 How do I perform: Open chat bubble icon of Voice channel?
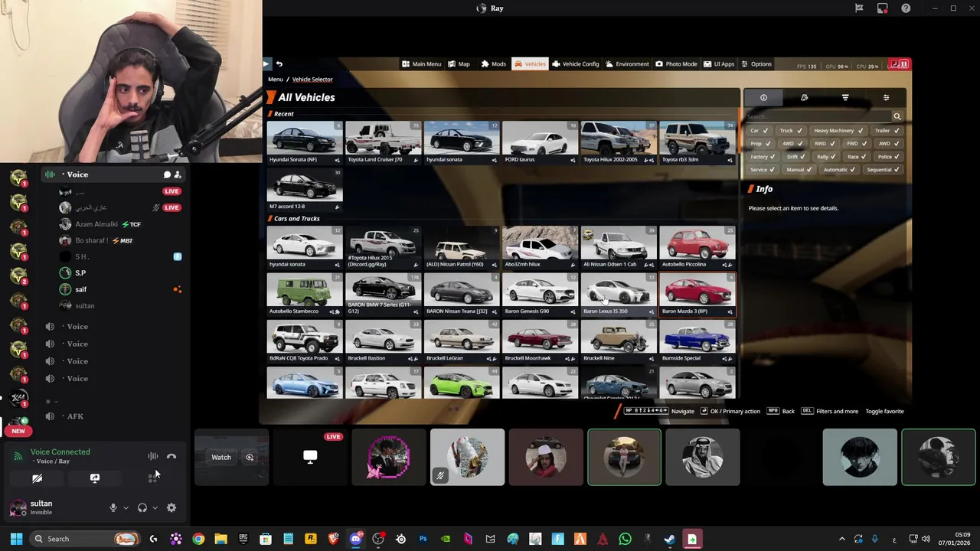click(167, 174)
